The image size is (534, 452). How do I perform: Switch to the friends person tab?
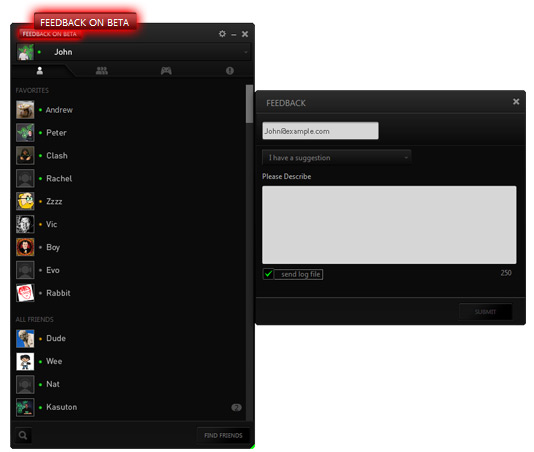(40, 71)
